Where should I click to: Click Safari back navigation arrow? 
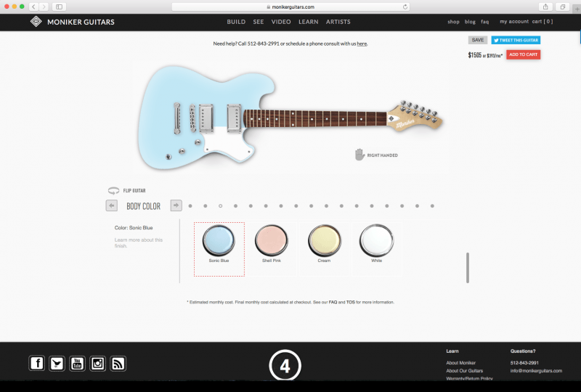tap(33, 7)
